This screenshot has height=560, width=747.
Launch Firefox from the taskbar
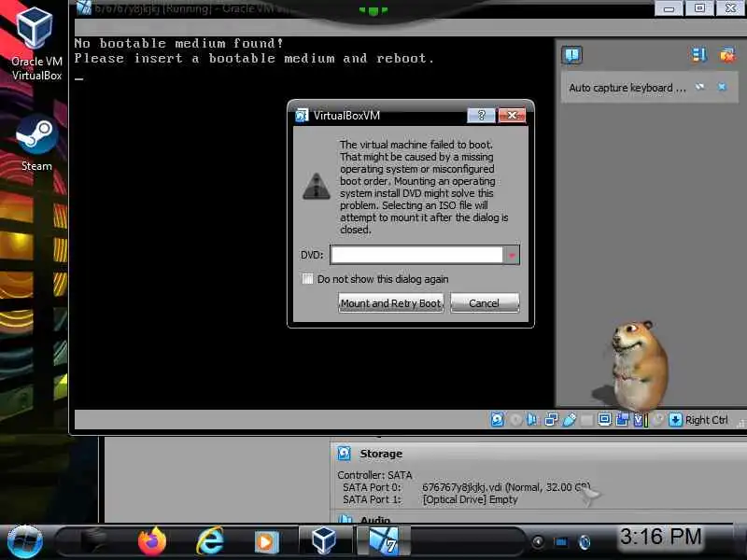[x=151, y=541]
